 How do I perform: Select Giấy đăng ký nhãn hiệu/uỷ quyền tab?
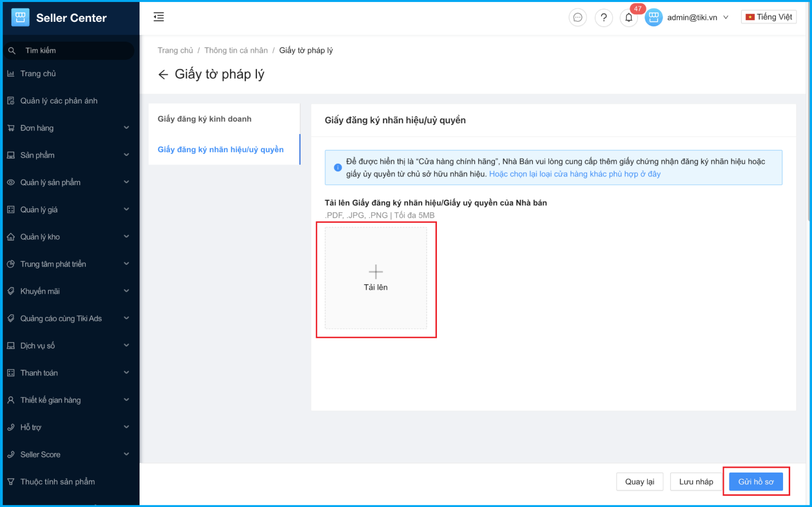click(220, 149)
